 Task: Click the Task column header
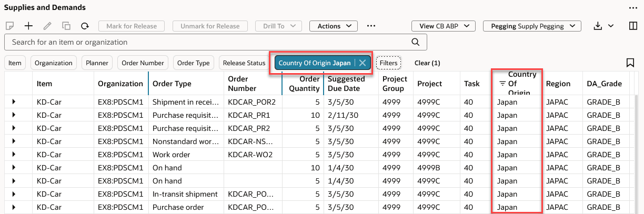click(x=477, y=84)
